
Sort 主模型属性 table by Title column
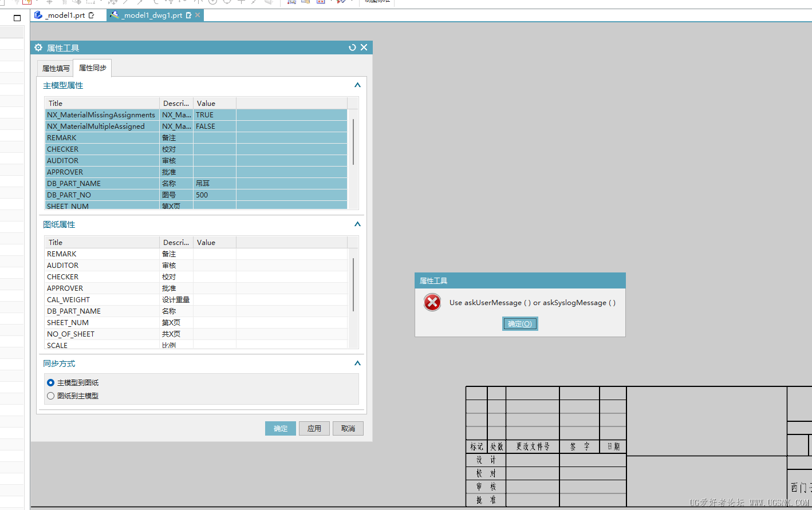coord(102,103)
